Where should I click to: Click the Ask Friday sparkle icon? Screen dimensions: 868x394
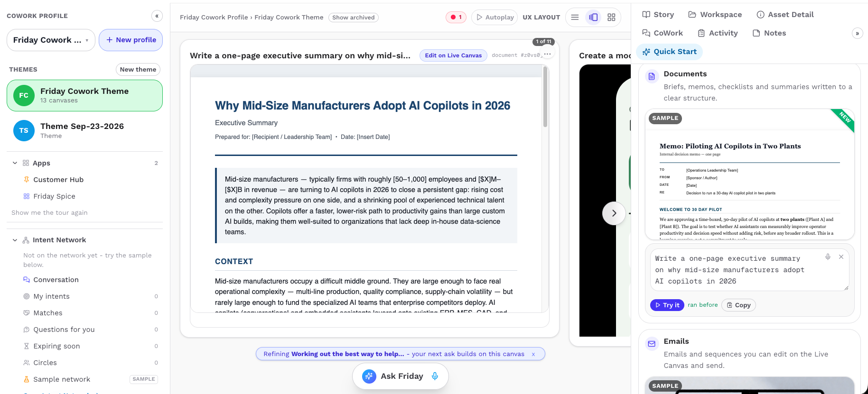369,376
